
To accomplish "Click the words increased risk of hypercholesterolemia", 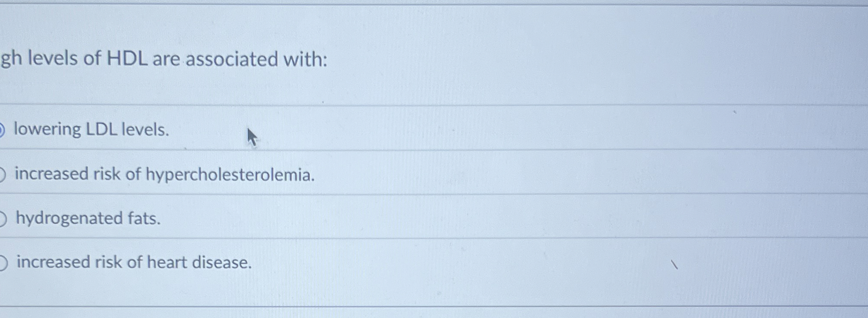I will (164, 175).
